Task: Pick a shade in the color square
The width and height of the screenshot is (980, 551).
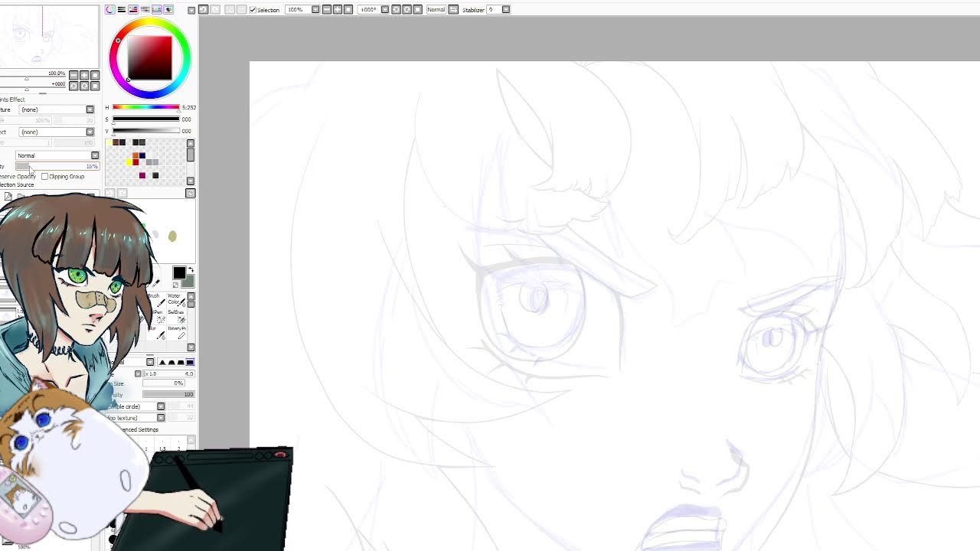Action: click(150, 57)
